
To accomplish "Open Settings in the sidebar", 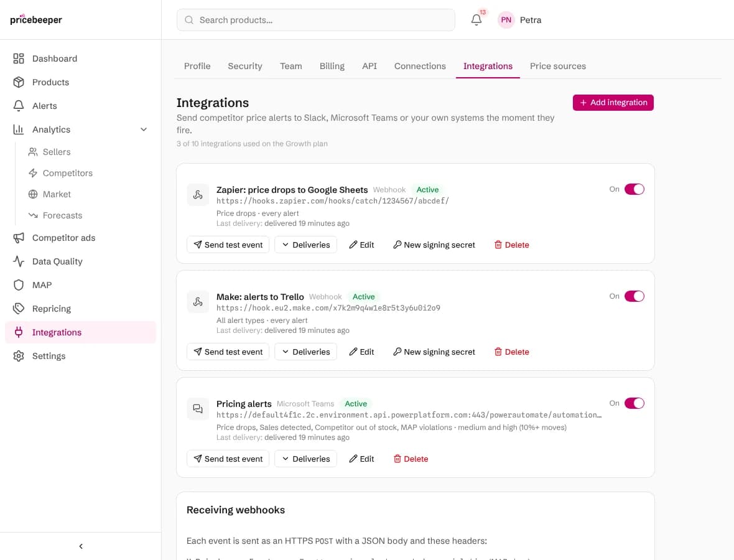I will (80, 356).
